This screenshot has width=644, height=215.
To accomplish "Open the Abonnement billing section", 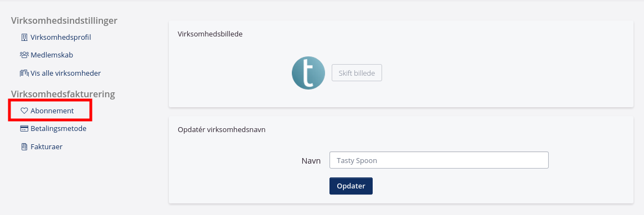I will (51, 111).
